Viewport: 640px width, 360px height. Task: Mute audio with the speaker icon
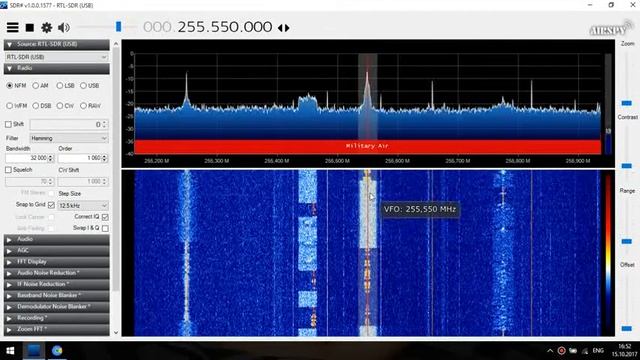(x=64, y=27)
